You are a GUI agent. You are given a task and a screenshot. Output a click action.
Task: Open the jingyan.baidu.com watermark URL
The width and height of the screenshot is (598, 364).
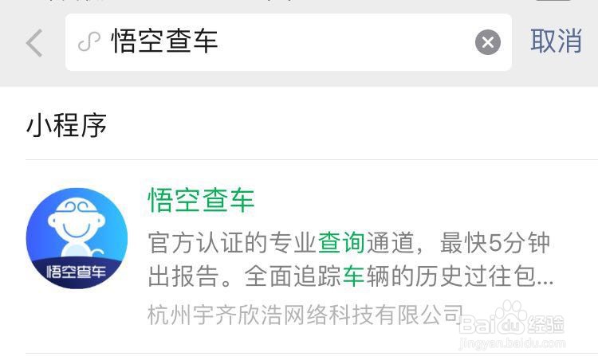pos(512,343)
